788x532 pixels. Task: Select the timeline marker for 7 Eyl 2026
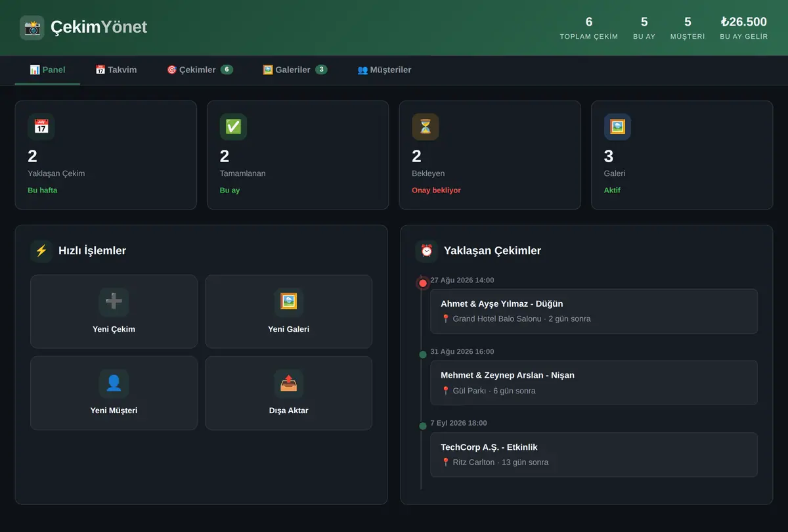423,426
